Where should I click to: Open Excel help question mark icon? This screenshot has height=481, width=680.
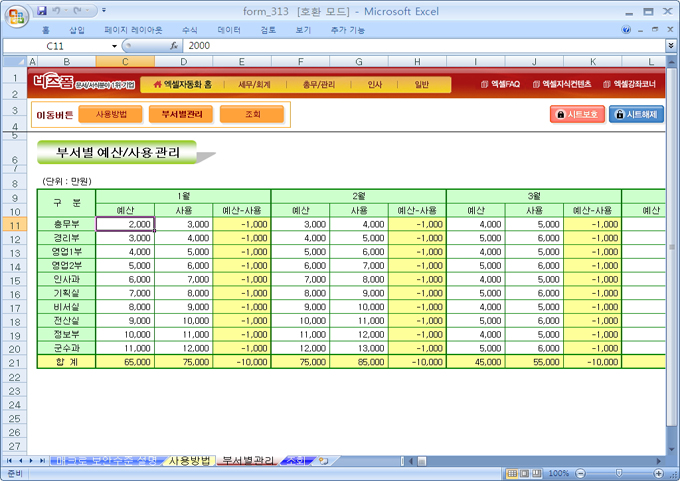627,30
